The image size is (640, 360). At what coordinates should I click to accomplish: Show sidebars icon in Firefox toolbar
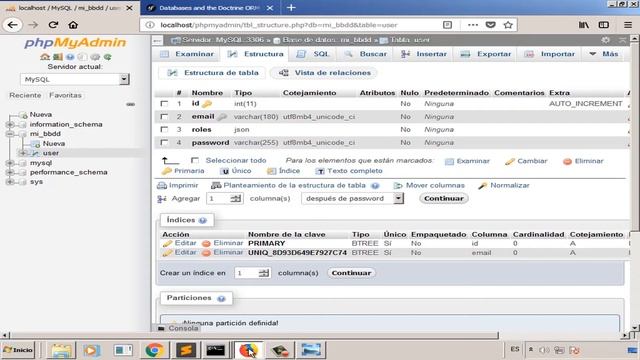click(x=604, y=25)
